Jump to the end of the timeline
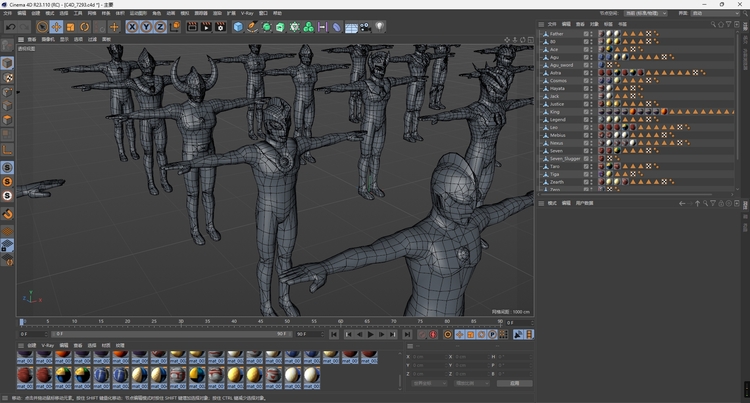Image resolution: width=750 pixels, height=403 pixels. point(407,335)
